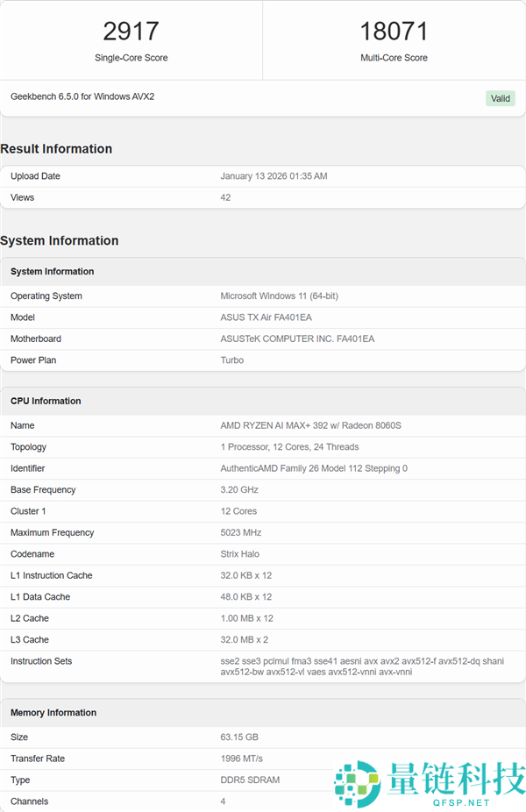Click the green Valid badge
The width and height of the screenshot is (526, 812).
coord(501,98)
